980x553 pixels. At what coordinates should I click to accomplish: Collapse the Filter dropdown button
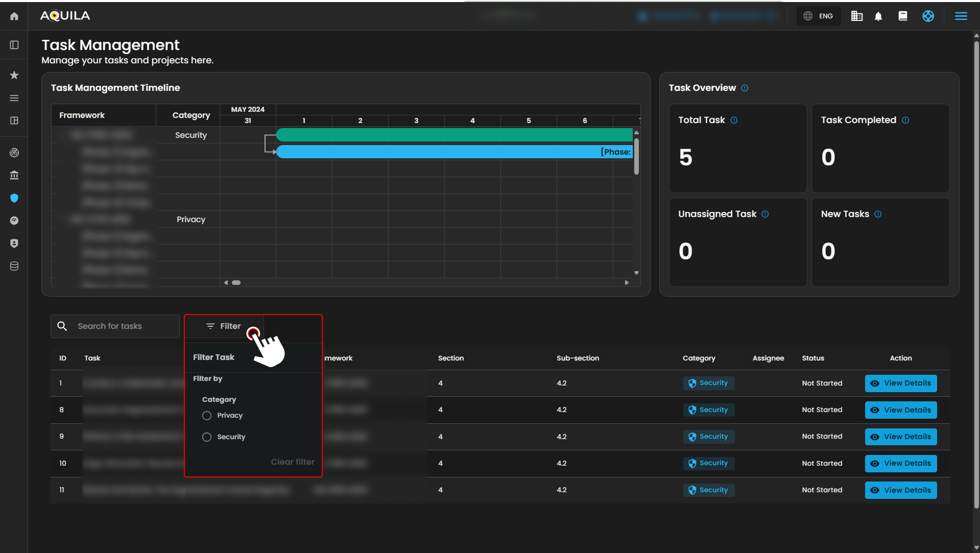[224, 326]
